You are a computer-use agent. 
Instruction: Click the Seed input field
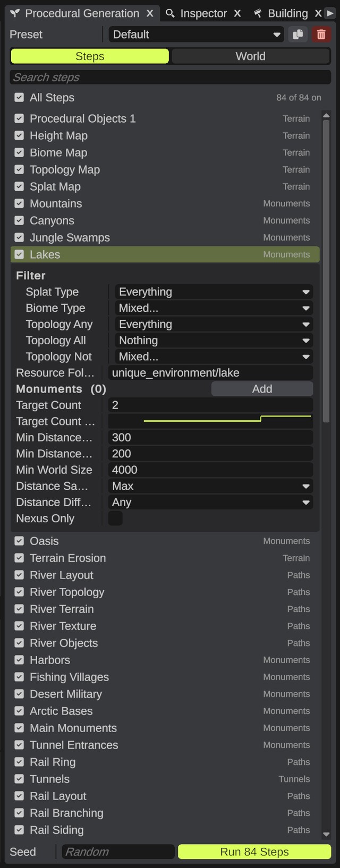(117, 852)
